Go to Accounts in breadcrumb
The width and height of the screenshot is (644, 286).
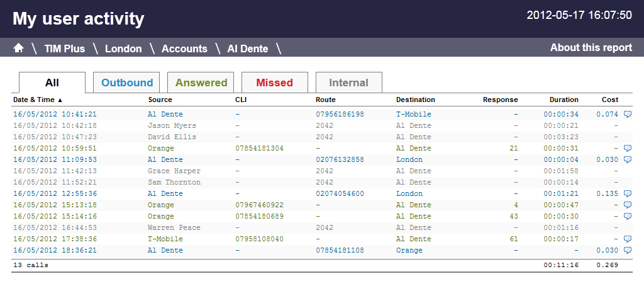(184, 49)
